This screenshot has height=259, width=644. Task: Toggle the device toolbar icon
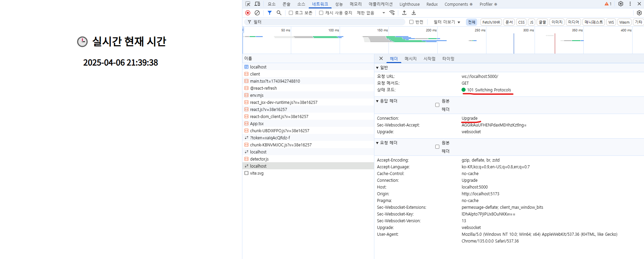point(257,4)
